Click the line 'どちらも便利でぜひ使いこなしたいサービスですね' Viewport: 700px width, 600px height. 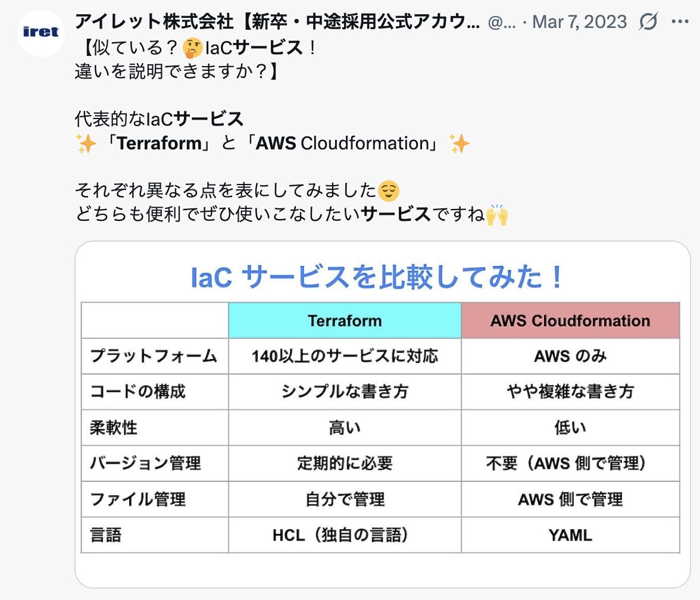pyautogui.click(x=280, y=214)
